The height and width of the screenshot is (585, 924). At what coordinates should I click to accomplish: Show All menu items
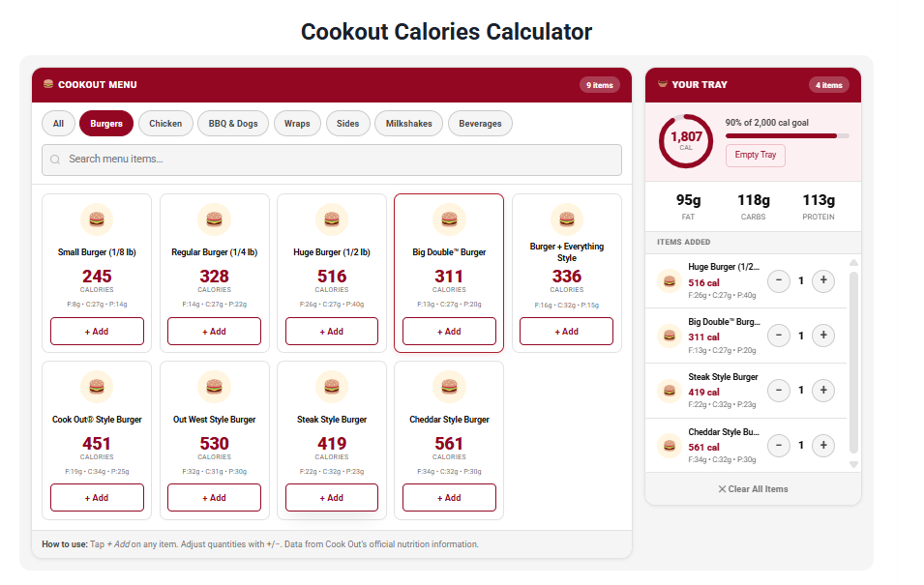(58, 124)
